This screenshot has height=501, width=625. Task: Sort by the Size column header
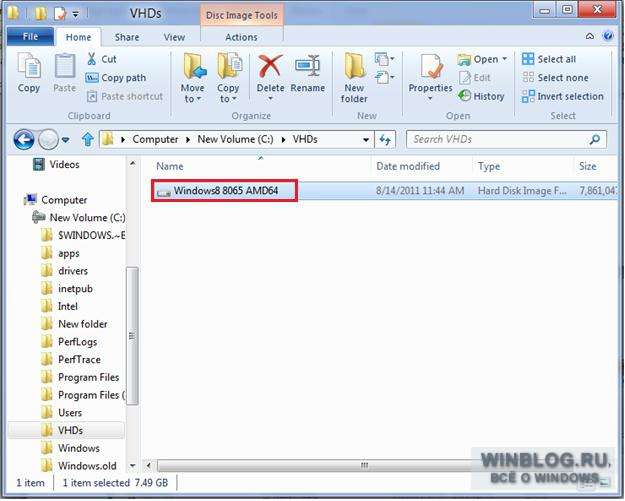pyautogui.click(x=588, y=166)
